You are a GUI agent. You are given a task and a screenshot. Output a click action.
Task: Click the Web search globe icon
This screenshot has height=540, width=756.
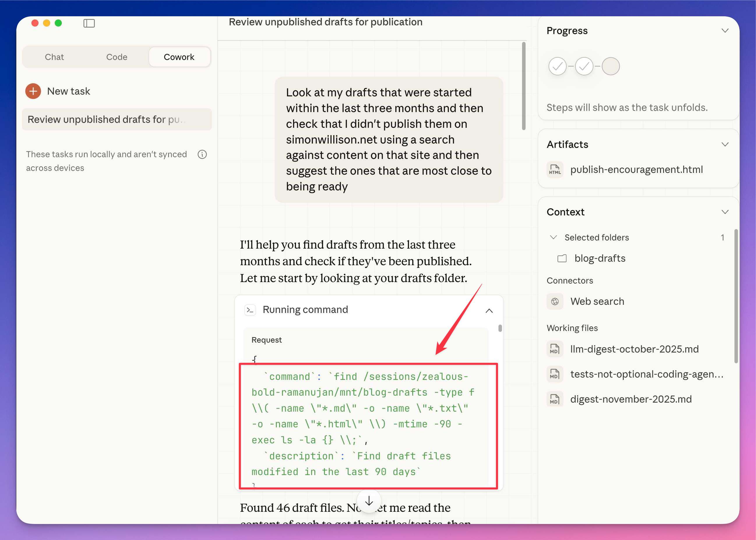(x=555, y=302)
